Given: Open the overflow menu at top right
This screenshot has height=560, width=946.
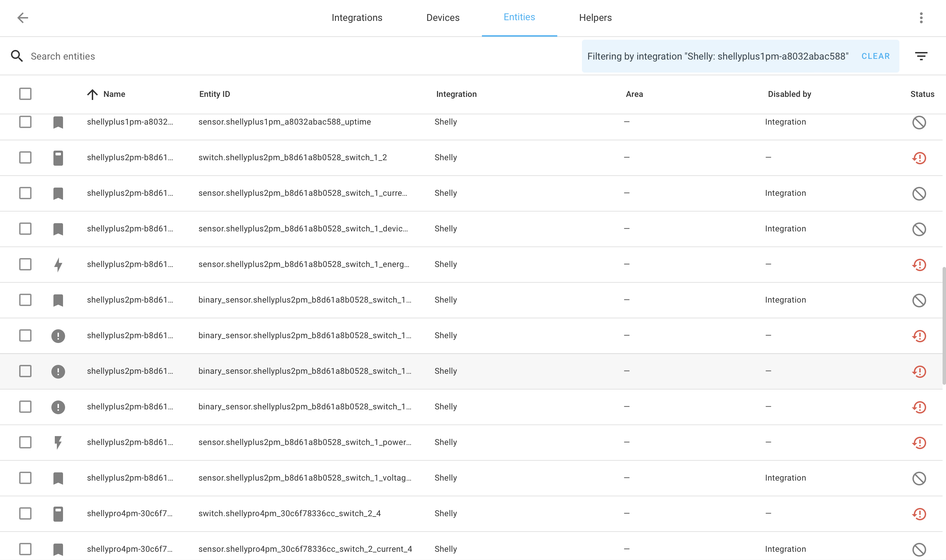Looking at the screenshot, I should click(x=921, y=18).
